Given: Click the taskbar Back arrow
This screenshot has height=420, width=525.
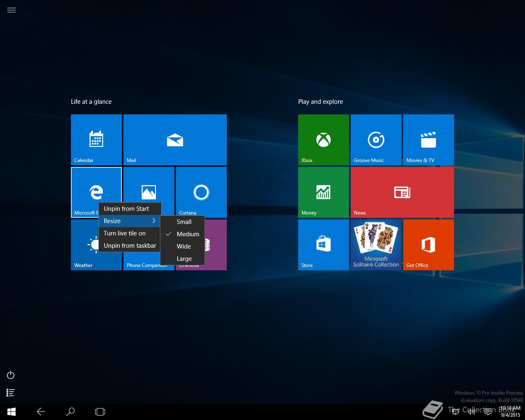Looking at the screenshot, I should [41, 411].
